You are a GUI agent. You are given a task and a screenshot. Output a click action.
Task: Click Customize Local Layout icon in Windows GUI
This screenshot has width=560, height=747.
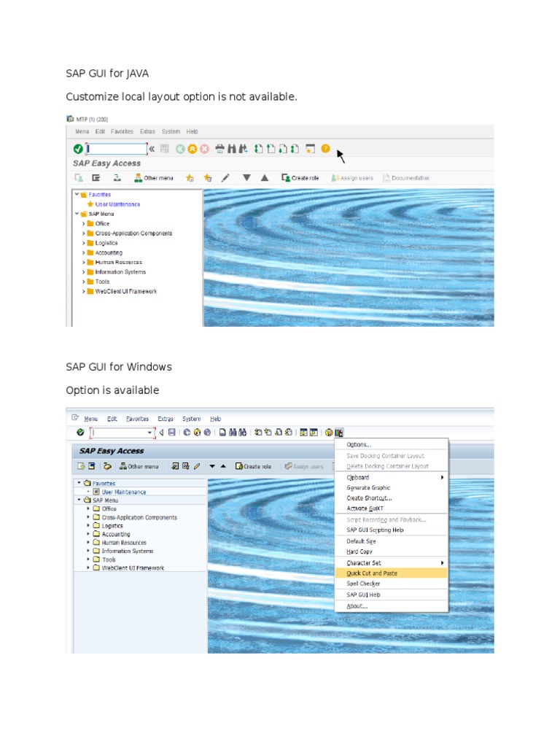pos(339,433)
